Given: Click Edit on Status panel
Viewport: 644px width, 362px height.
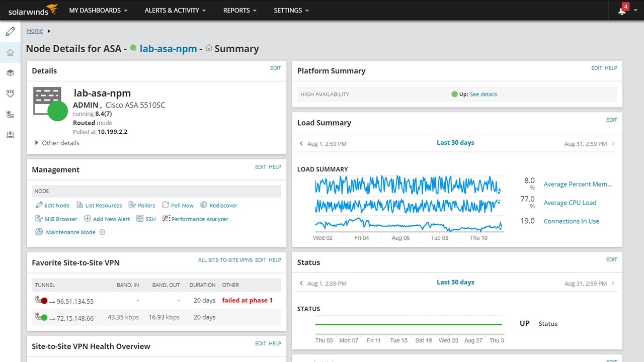Looking at the screenshot, I should click(x=612, y=260).
